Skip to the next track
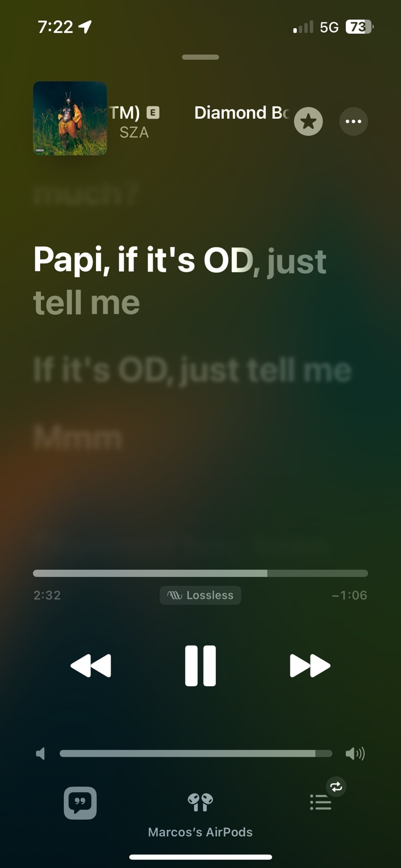Screen dimensions: 401x868 310,665
